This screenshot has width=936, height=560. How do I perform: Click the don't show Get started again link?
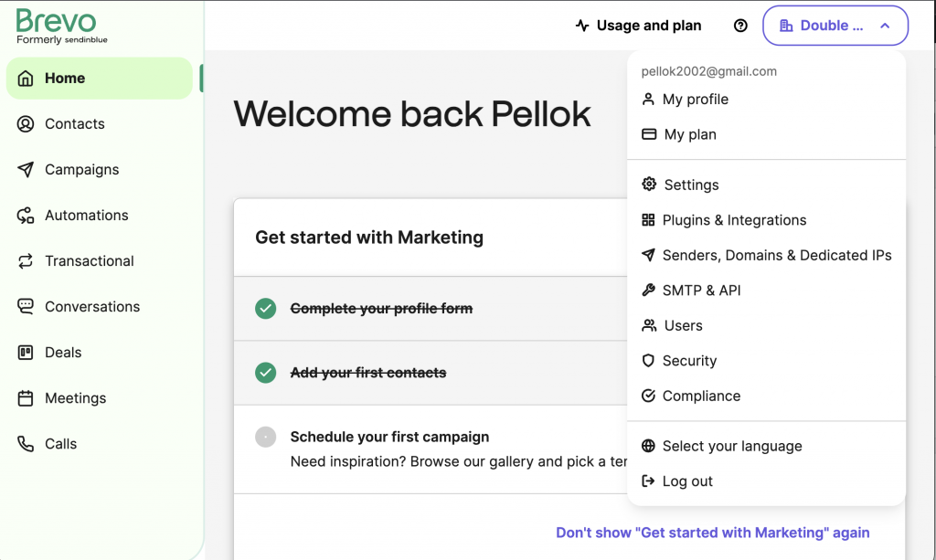(x=712, y=533)
